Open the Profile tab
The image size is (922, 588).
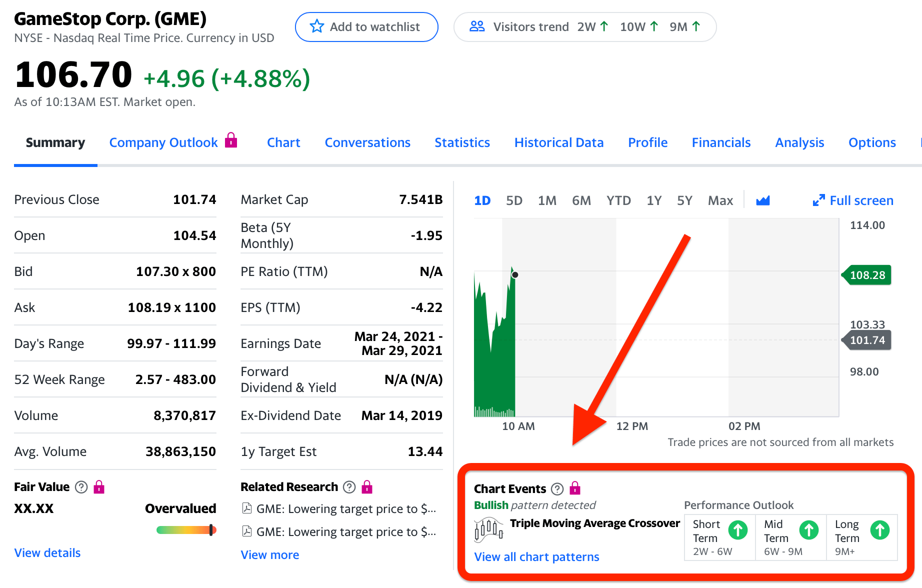(x=647, y=143)
